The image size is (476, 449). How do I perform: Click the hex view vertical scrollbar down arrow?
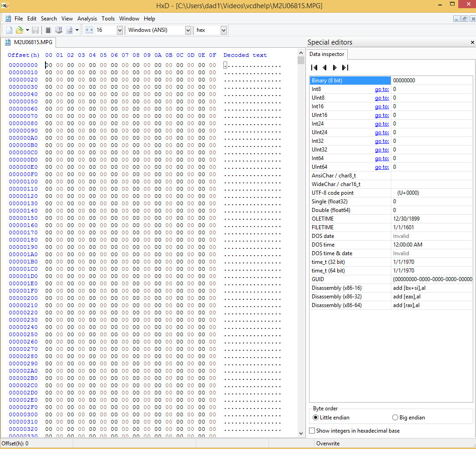[x=301, y=433]
